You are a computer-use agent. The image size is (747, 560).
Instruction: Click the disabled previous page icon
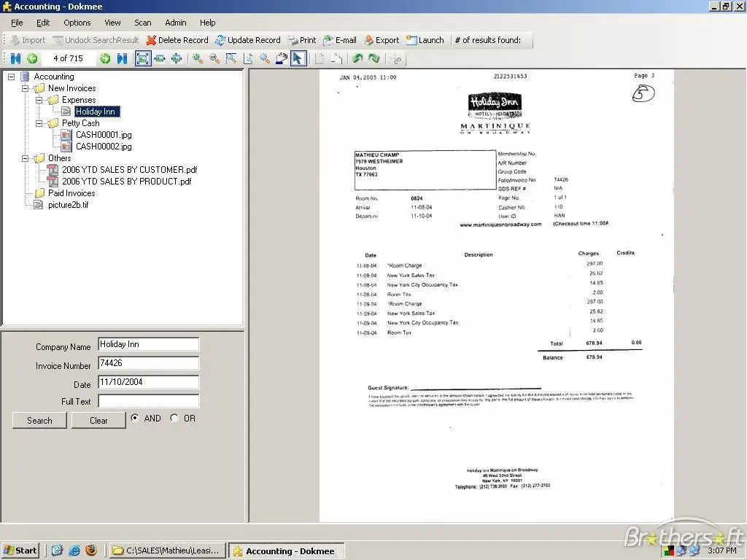(320, 58)
